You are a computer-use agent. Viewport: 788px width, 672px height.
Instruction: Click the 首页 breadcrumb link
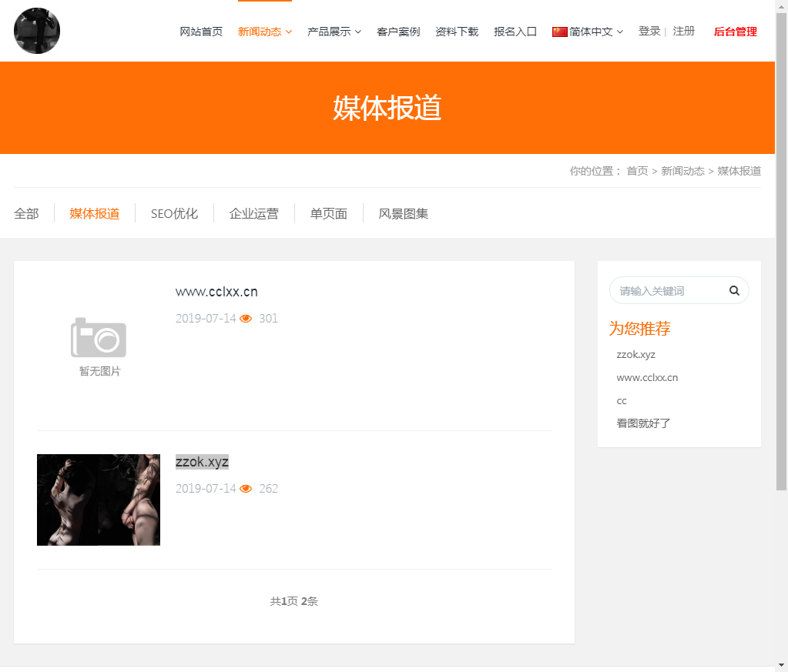(x=637, y=171)
